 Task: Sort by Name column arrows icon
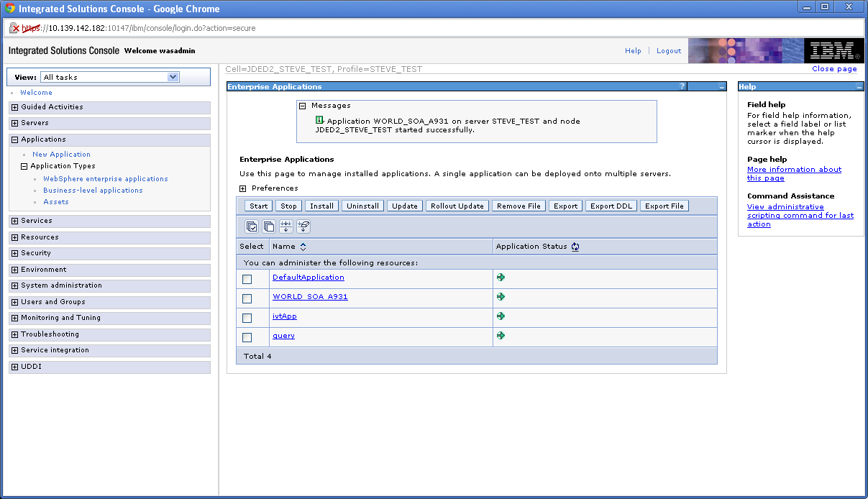tap(303, 247)
